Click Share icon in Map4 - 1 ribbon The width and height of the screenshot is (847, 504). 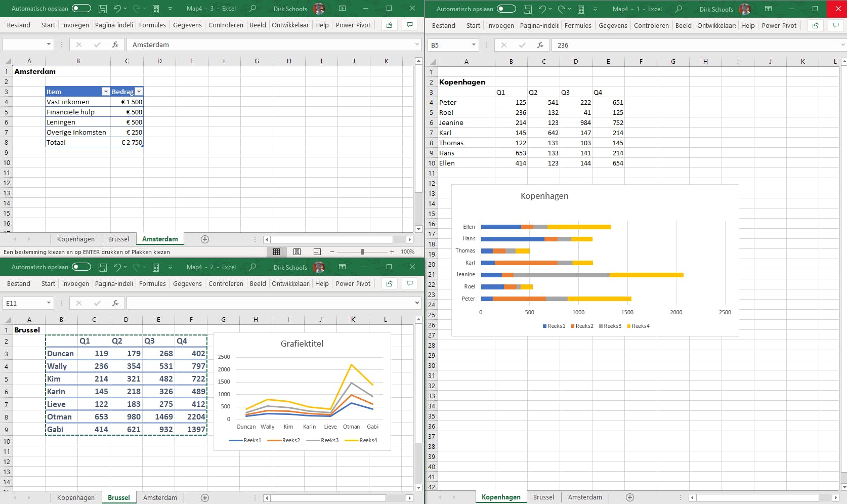pyautogui.click(x=815, y=25)
